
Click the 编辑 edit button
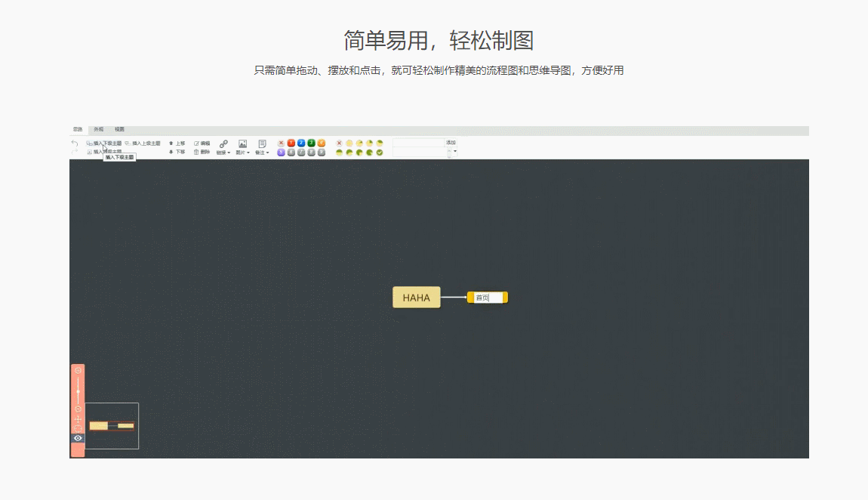pos(202,144)
